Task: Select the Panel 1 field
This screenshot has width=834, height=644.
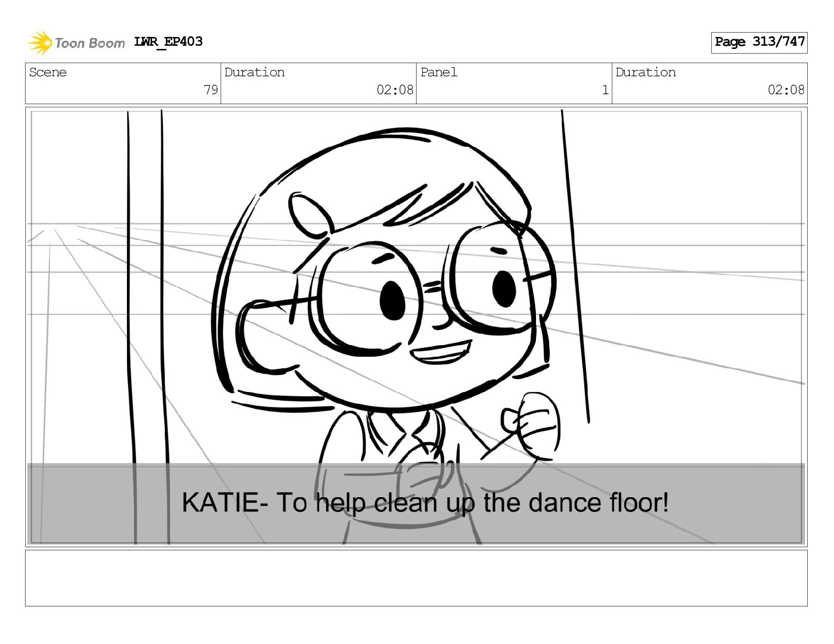Action: coord(514,83)
